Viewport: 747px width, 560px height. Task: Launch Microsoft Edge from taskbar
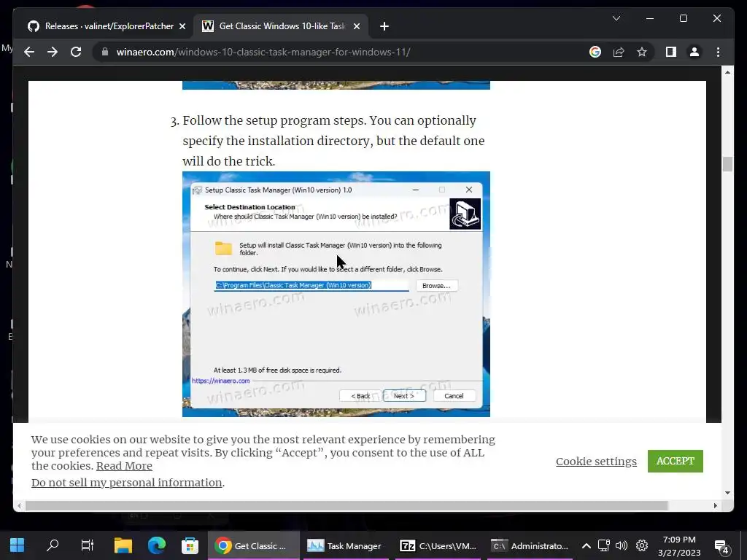click(x=156, y=545)
